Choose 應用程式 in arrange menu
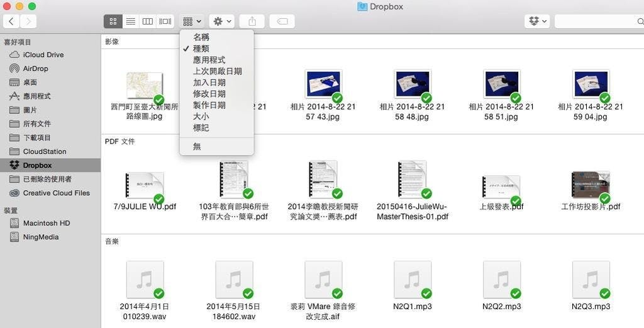The height and width of the screenshot is (328, 644). click(217, 60)
